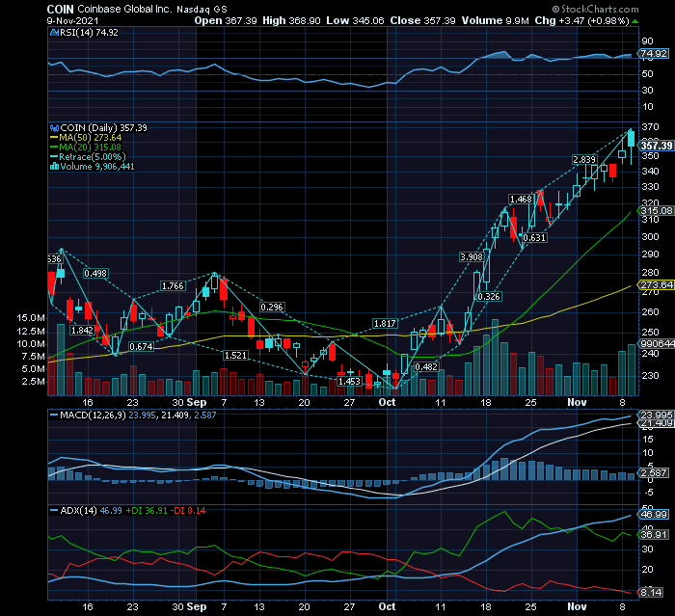675x616 pixels.
Task: Click the cyan Retrace legend line swatch
Action: coord(54,157)
